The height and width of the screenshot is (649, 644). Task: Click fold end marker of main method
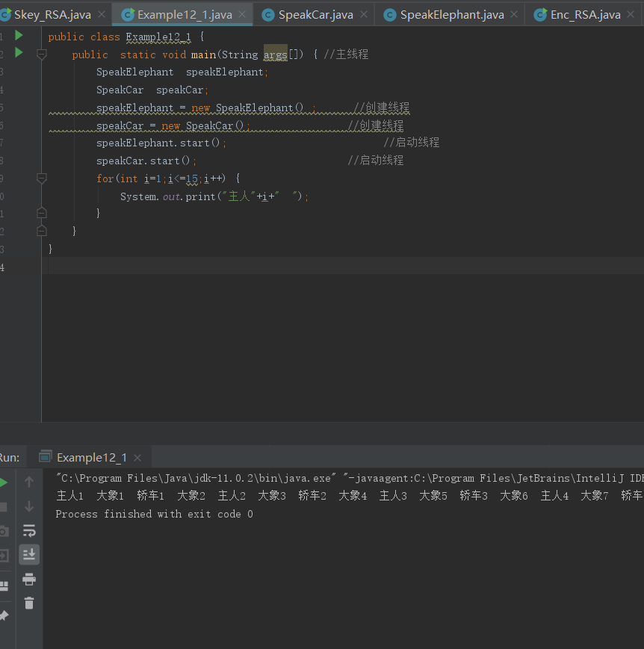(41, 231)
